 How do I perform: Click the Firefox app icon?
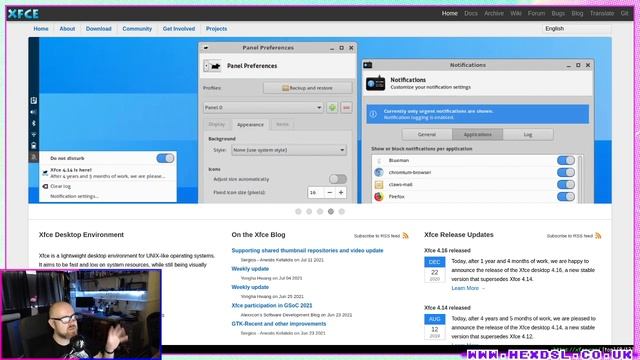click(x=379, y=197)
